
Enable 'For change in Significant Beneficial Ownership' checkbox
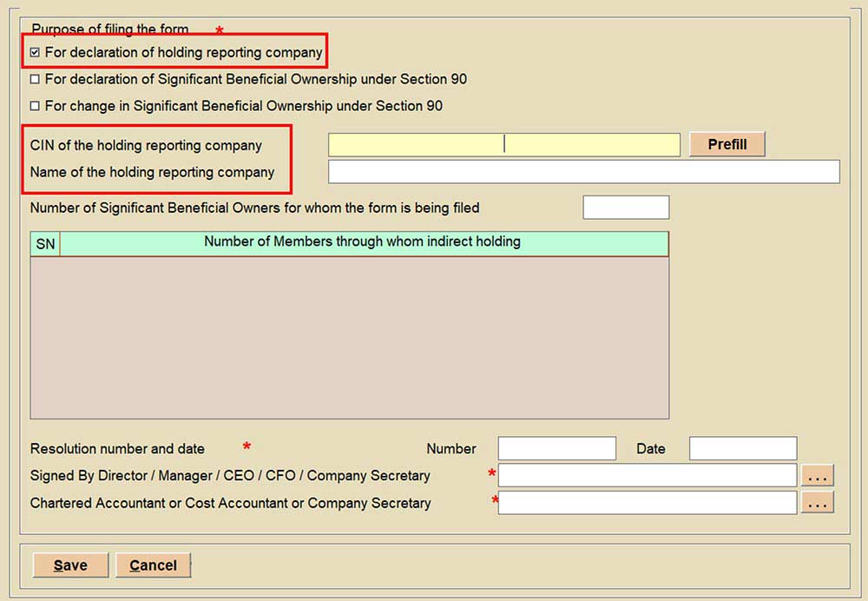pos(35,107)
